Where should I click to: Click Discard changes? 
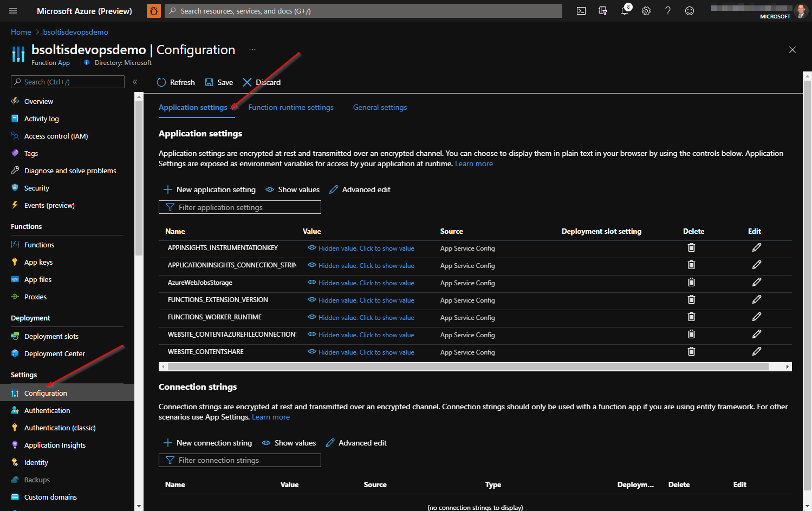(261, 82)
